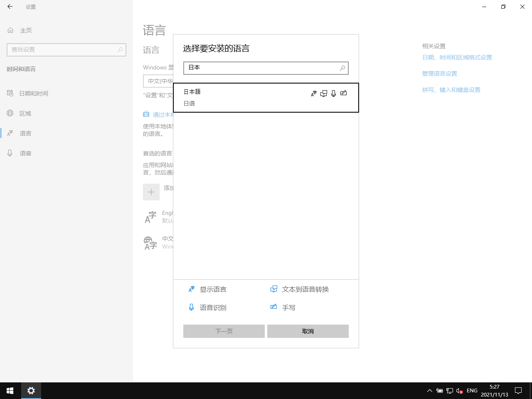Show hidden tray icons chevron
The image size is (532, 399).
click(430, 391)
